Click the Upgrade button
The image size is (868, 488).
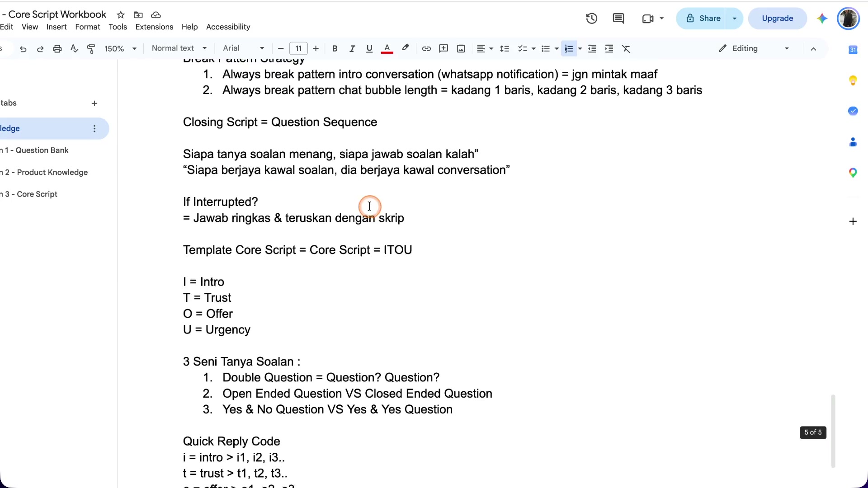tap(778, 19)
